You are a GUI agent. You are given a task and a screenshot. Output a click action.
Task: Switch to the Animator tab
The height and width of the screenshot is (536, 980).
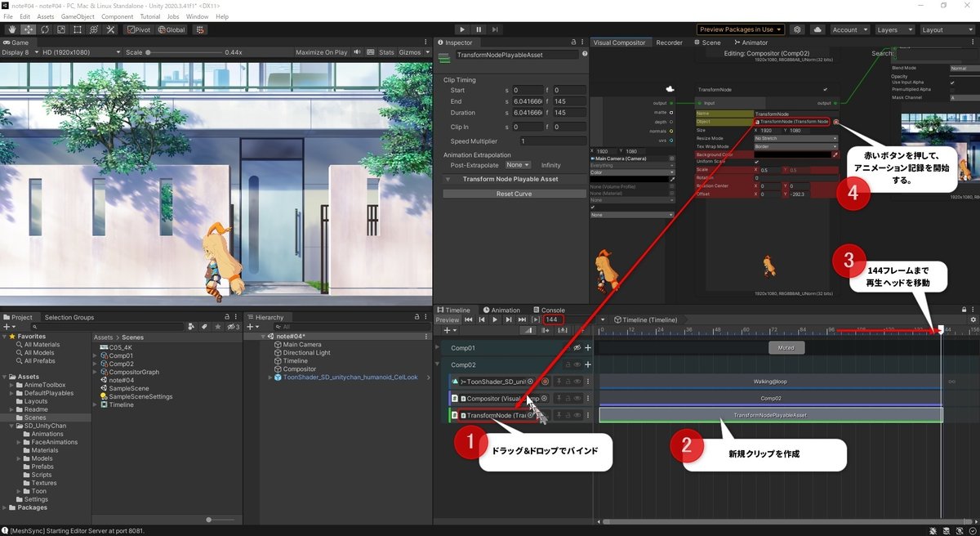click(x=751, y=42)
